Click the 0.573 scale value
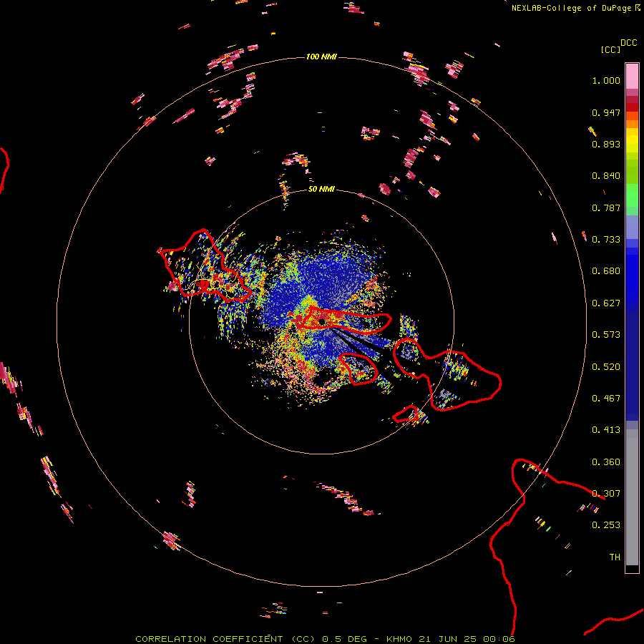This screenshot has width=644, height=644. pyautogui.click(x=606, y=335)
